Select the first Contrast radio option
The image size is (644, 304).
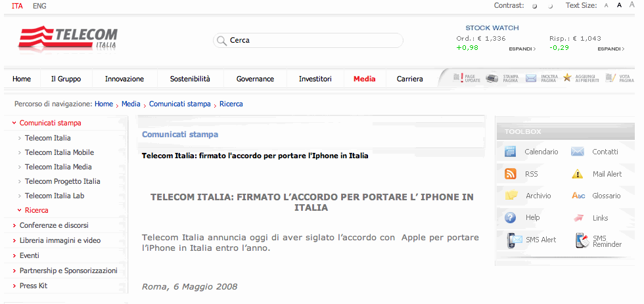pyautogui.click(x=534, y=6)
